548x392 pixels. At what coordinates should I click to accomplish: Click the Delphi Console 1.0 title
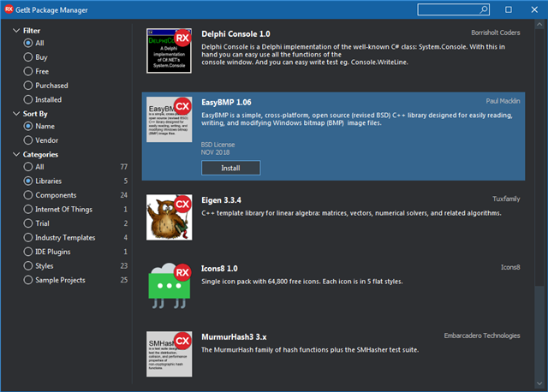(235, 34)
